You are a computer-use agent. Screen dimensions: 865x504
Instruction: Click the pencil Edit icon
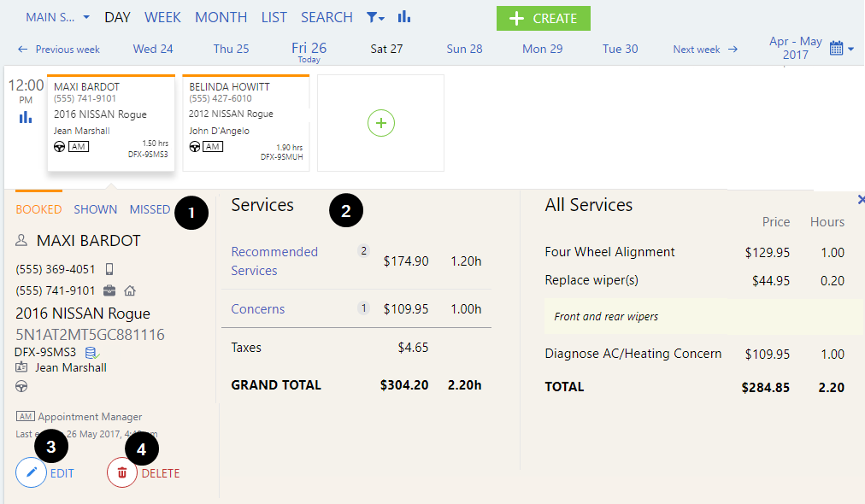[32, 472]
